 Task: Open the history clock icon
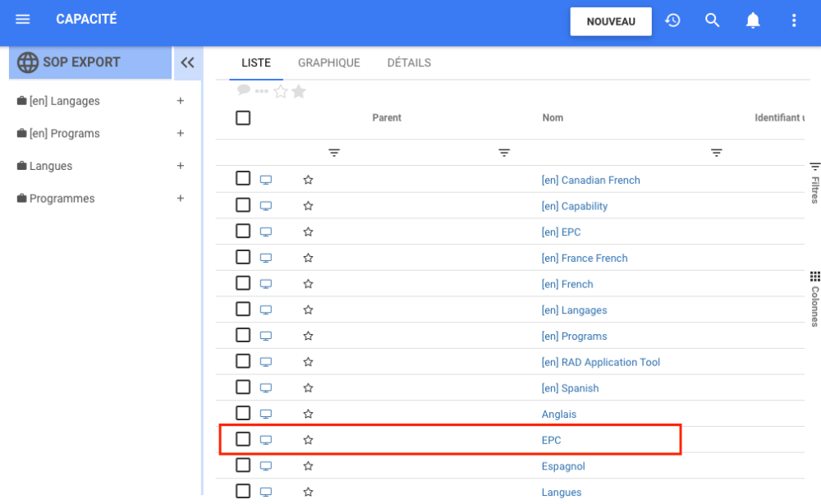click(673, 21)
